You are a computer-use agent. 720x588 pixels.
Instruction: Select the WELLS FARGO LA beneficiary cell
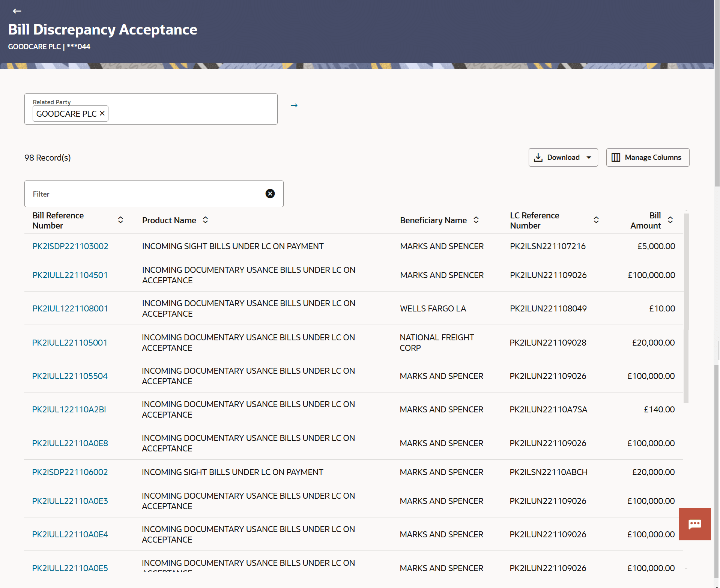(433, 308)
